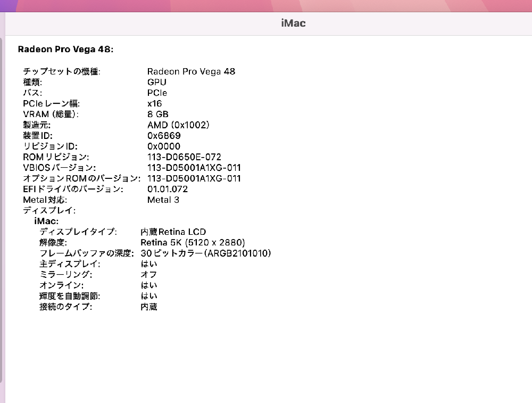
Task: Click the EFIドライバのバージョン label
Action: point(73,189)
